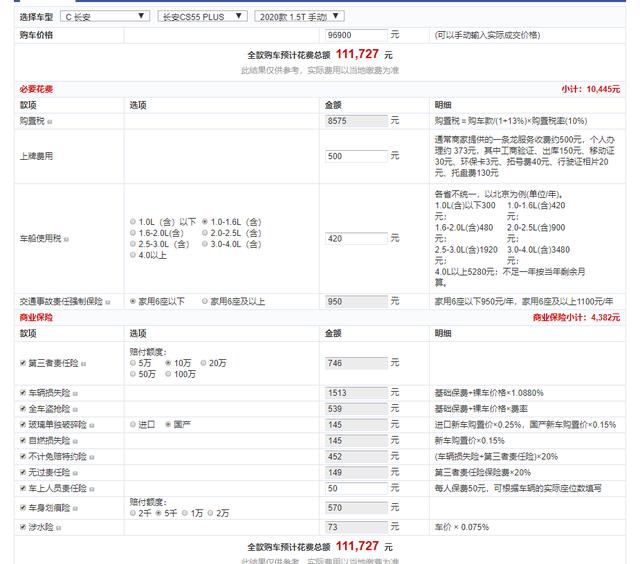The width and height of the screenshot is (640, 564).
Task: Select the 1.6-2.0L(含) displacement radio
Action: 133,233
